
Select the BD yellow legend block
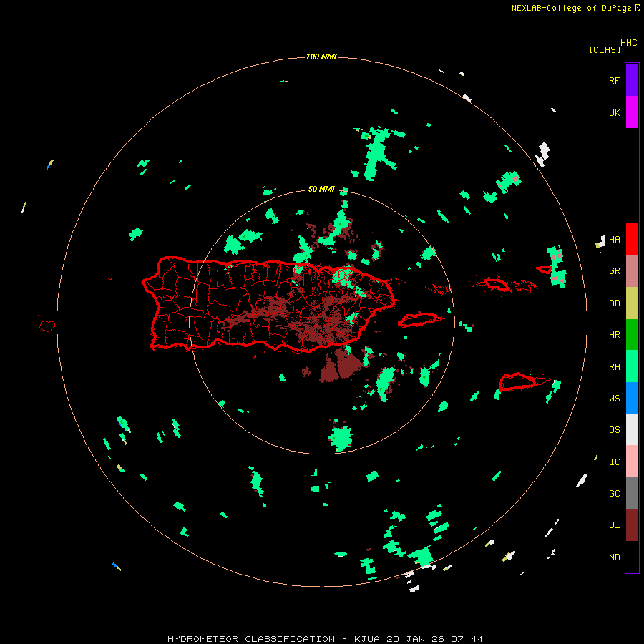632,303
